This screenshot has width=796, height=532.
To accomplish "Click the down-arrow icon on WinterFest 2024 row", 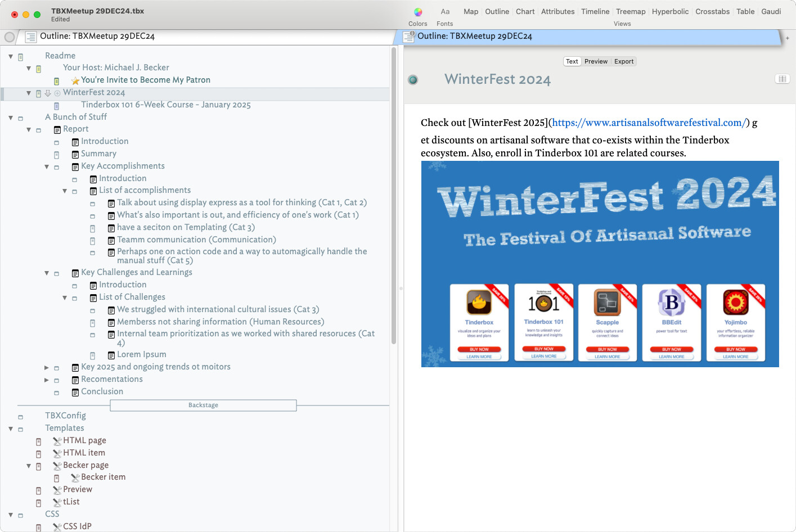I will coord(48,93).
